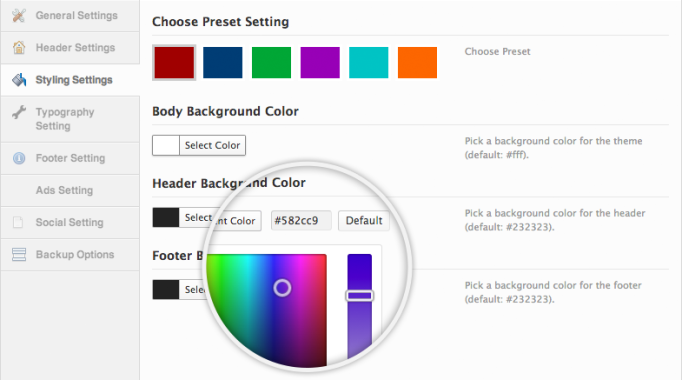The image size is (682, 380).
Task: Choose the cyan preset swatch
Action: click(x=369, y=63)
